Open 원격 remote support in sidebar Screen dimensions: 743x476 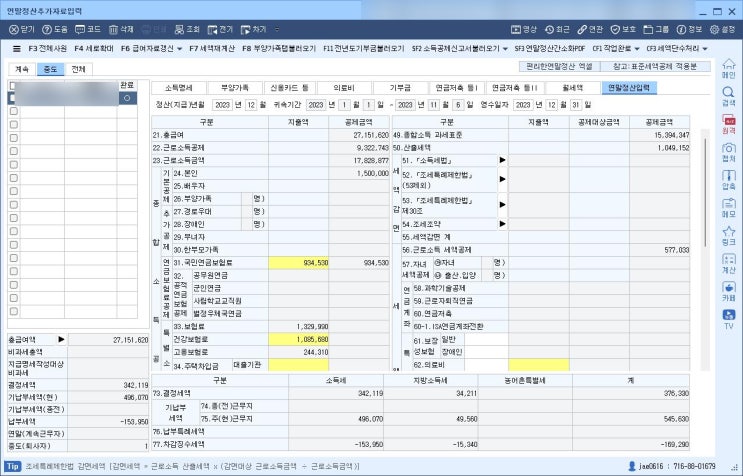click(728, 124)
